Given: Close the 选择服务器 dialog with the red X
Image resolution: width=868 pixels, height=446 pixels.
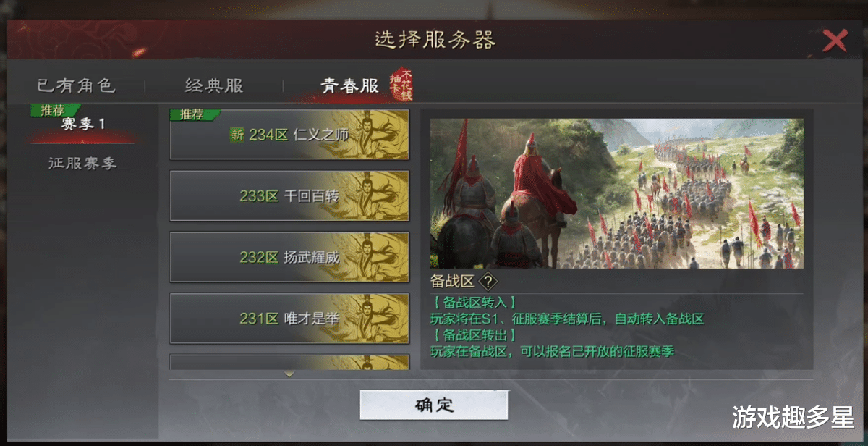Looking at the screenshot, I should pos(835,41).
